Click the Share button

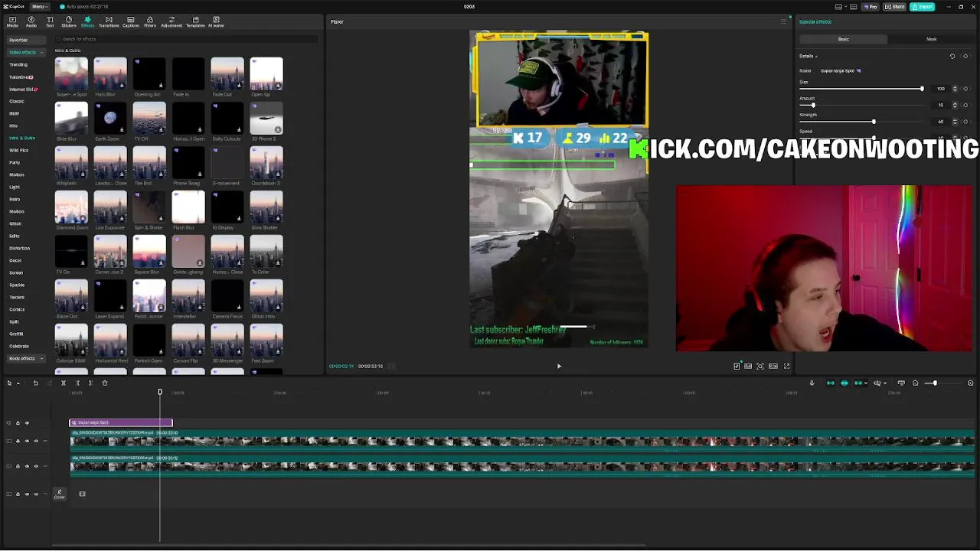pyautogui.click(x=894, y=6)
